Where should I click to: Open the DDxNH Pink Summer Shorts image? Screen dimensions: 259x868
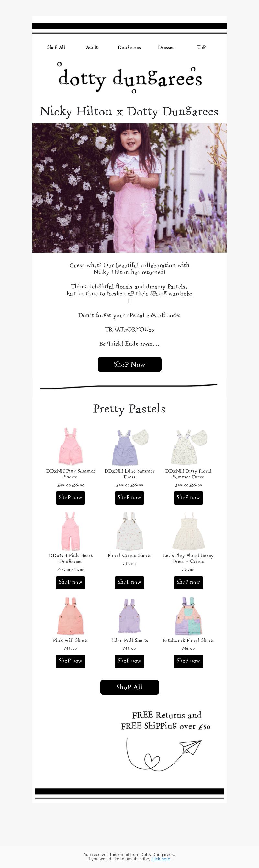click(x=71, y=446)
